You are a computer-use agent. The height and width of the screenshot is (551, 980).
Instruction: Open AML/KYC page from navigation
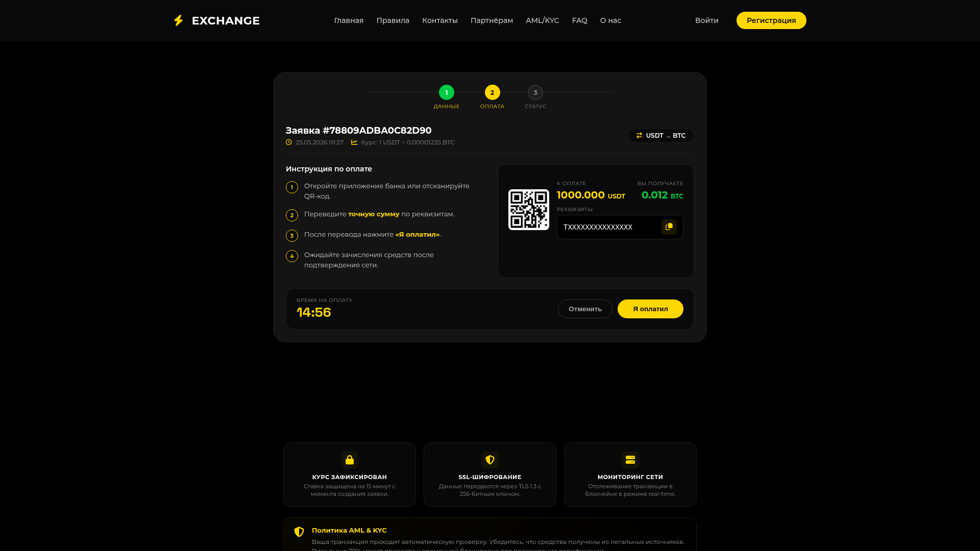pos(543,20)
